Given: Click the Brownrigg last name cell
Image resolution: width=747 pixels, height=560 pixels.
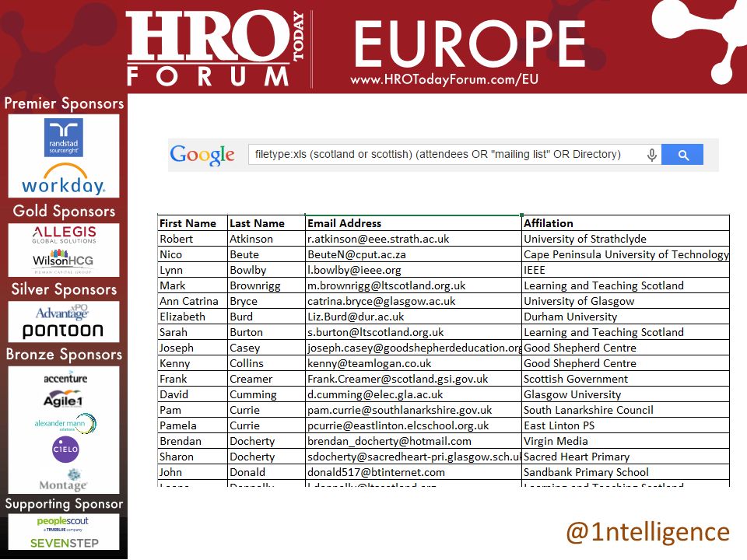Looking at the screenshot, I should 266,285.
